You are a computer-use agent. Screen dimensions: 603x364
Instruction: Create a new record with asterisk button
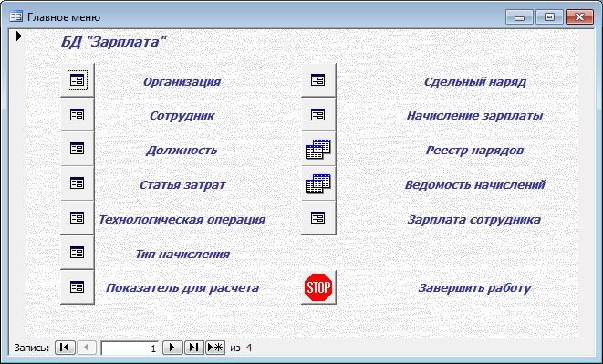click(x=215, y=348)
